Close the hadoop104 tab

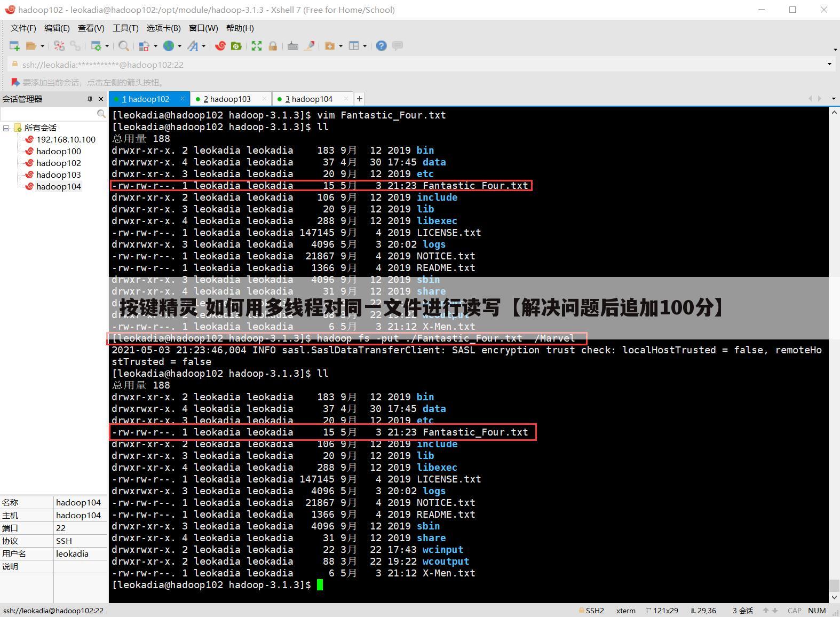click(346, 99)
